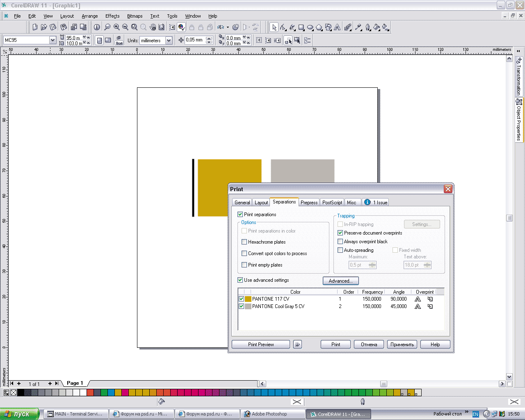
Task: Uncheck the PANTONE Cool Gray 5 CV plate
Action: click(x=242, y=306)
